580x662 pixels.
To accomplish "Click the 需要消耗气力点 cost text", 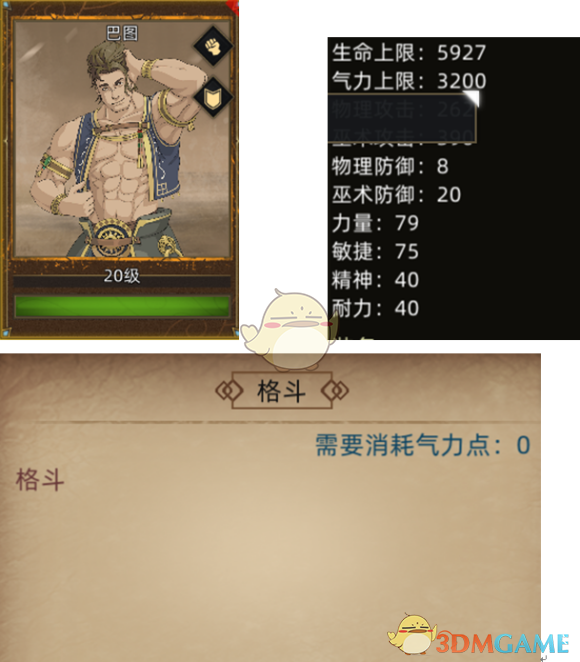I will 423,445.
